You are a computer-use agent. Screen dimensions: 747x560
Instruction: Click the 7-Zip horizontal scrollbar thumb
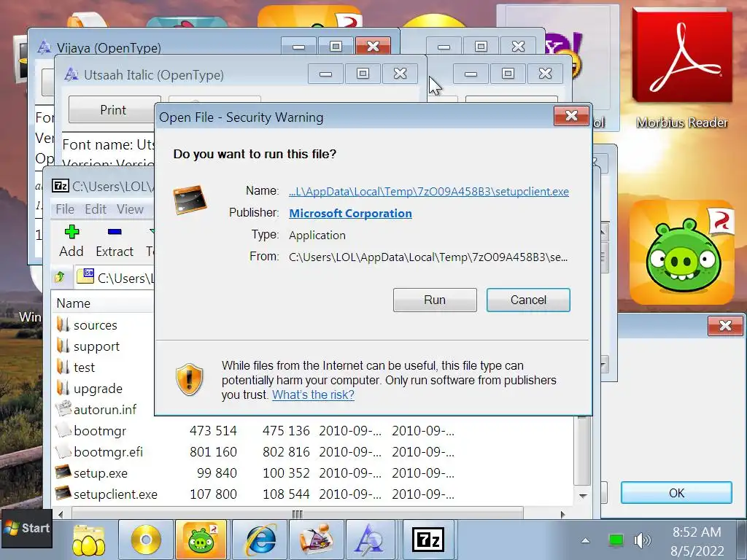coord(297,514)
